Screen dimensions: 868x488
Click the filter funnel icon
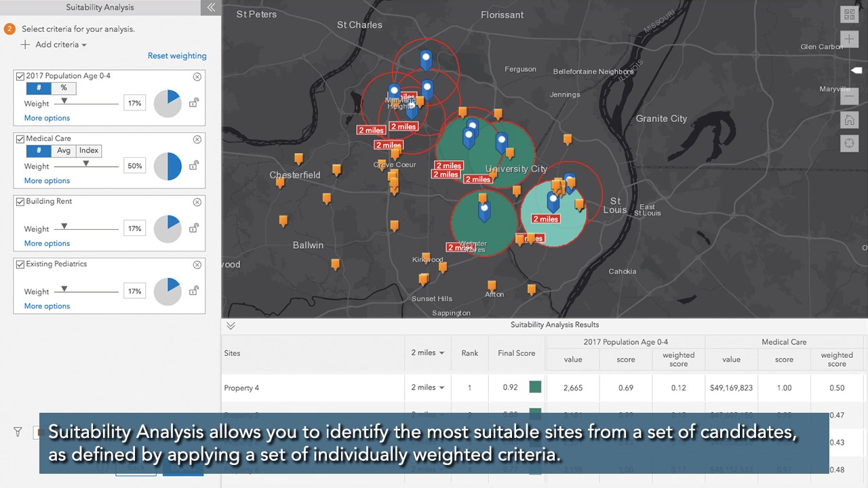(x=18, y=432)
